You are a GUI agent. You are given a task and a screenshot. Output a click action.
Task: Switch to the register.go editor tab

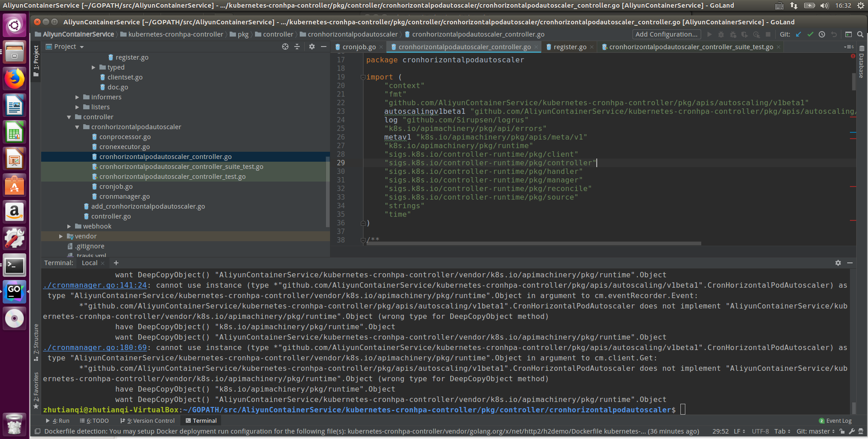coord(570,47)
